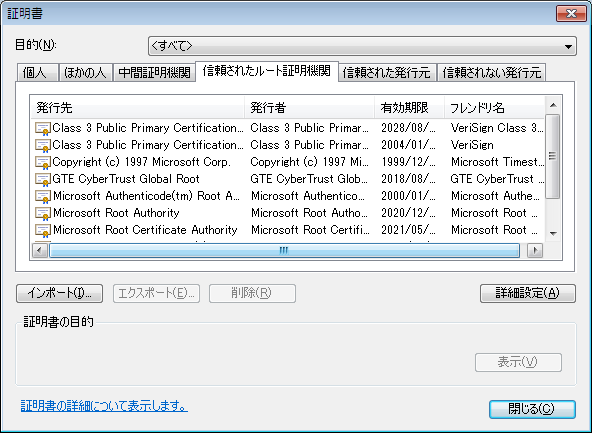592x433 pixels.
Task: Select 'GTE CyberTrust Global Root' certificate row
Action: click(x=289, y=179)
